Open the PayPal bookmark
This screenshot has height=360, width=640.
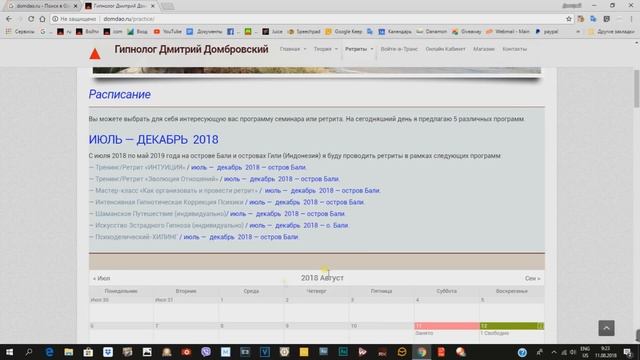pyautogui.click(x=547, y=31)
